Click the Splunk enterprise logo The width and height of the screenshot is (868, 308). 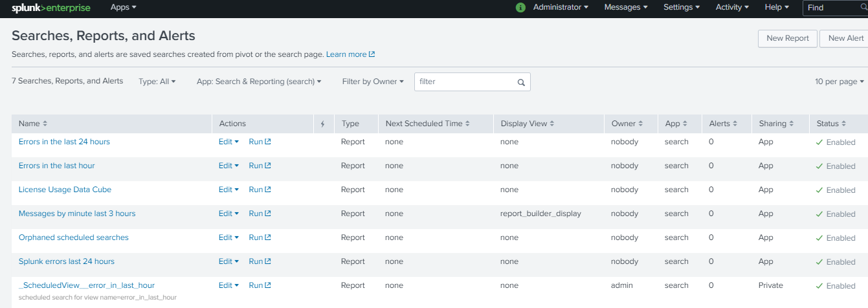coord(51,8)
